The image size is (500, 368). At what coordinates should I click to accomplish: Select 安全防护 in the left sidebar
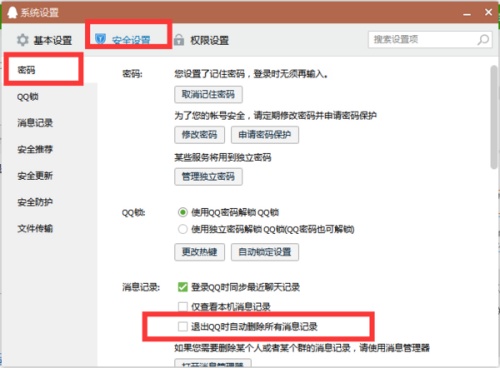[x=35, y=202]
